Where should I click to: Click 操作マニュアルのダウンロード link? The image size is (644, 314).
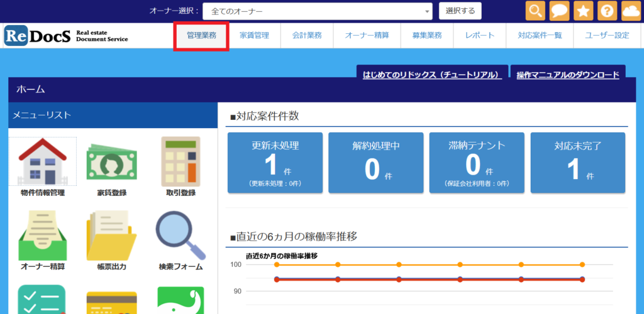pos(568,75)
